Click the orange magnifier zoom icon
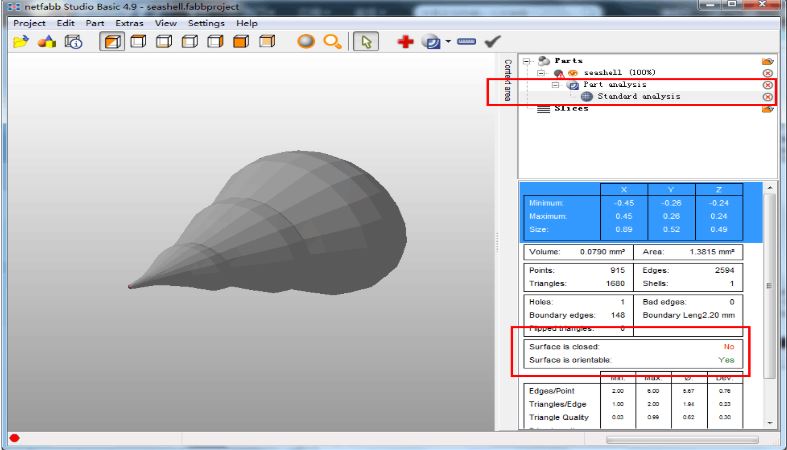Image resolution: width=787 pixels, height=450 pixels. (332, 42)
